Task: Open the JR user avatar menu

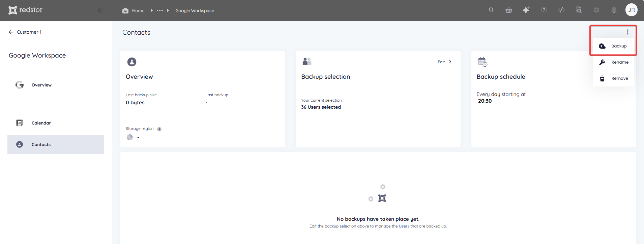Action: tap(632, 10)
